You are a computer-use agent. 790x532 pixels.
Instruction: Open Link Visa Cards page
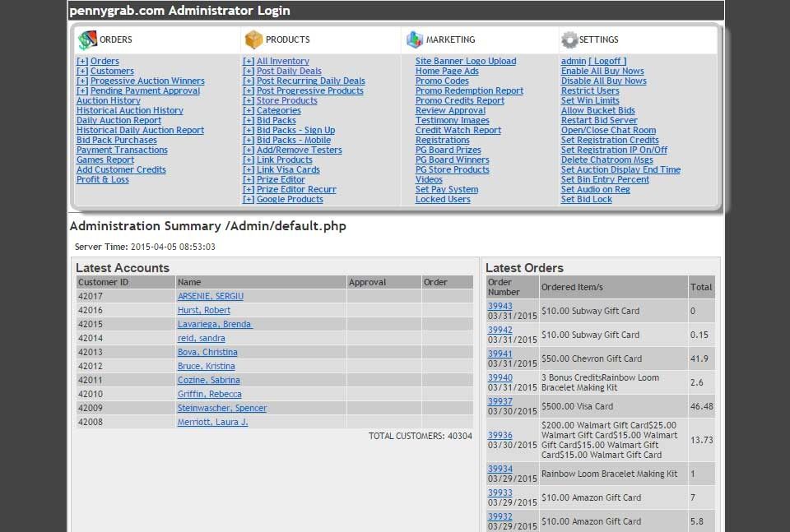(x=288, y=169)
